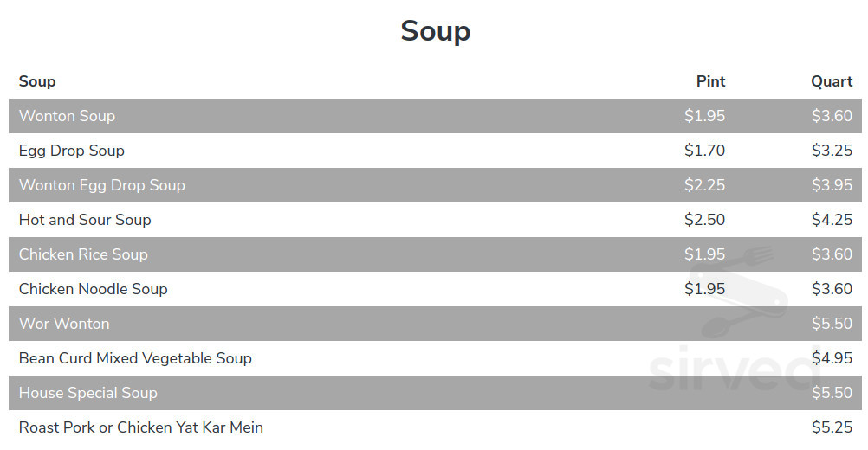
Task: Click the Quart column header
Action: click(x=832, y=81)
